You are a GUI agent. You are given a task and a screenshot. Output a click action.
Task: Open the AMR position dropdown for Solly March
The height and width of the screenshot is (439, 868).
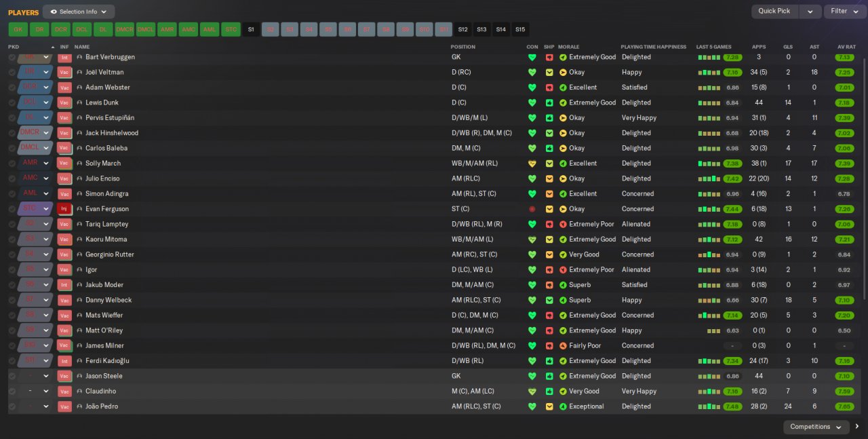pyautogui.click(x=46, y=164)
